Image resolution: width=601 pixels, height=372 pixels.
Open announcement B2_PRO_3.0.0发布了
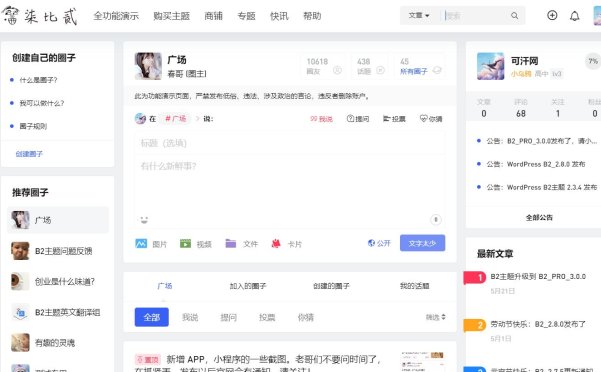[542, 141]
